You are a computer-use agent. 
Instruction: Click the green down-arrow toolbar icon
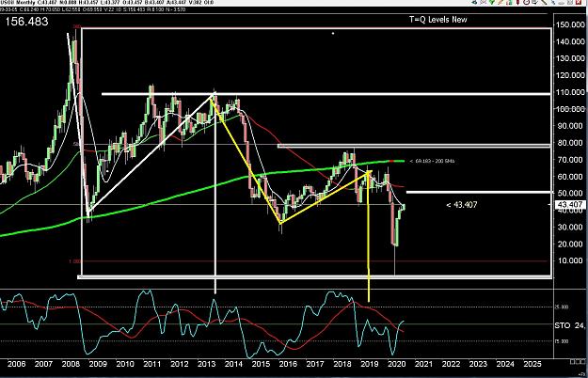pos(492,2)
